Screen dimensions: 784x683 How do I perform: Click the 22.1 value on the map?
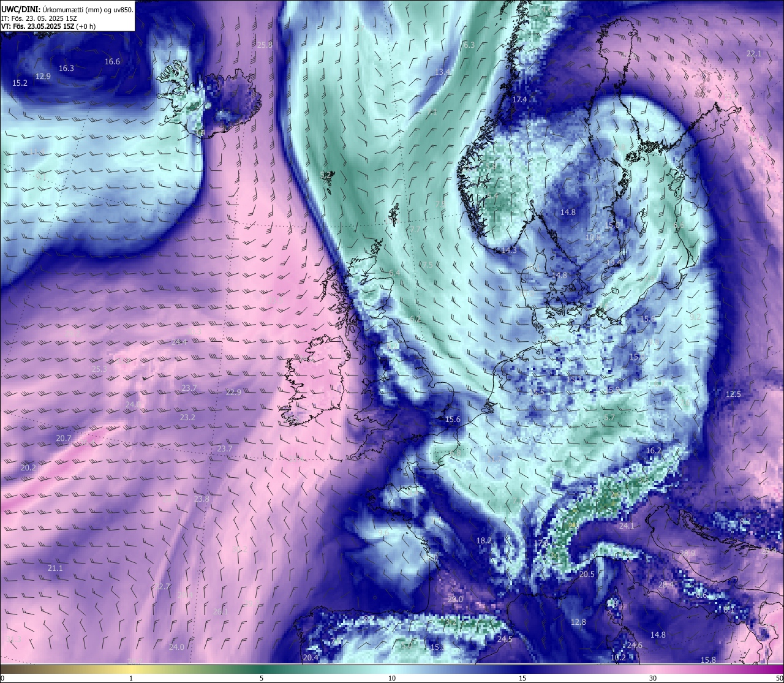point(754,54)
